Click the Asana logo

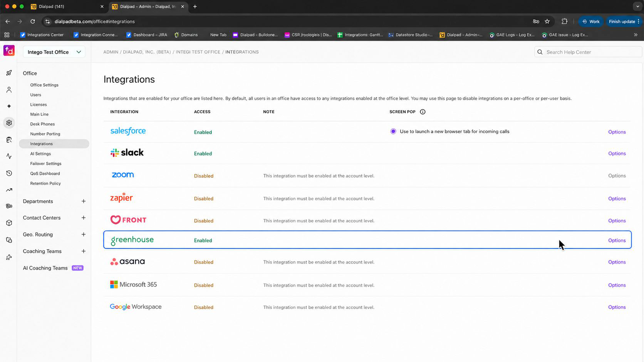coord(127,262)
